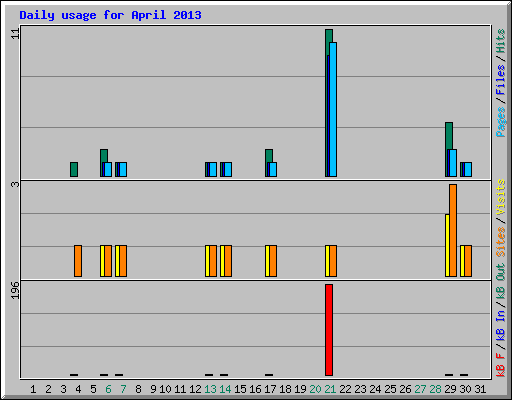Click the y-axis value 11
Screen dimensions: 512x400
pos(15,33)
